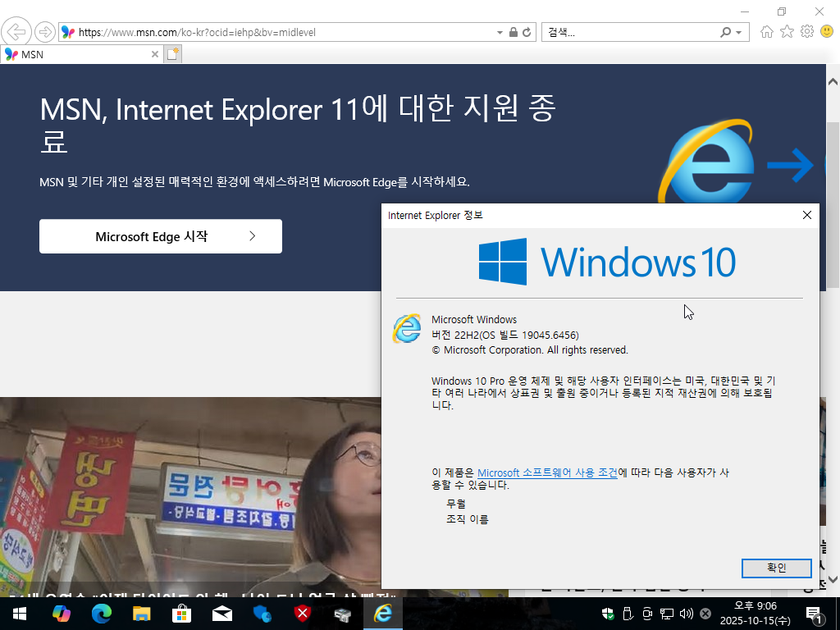The width and height of the screenshot is (840, 630).
Task: Click the red shield X taskbar icon
Action: coord(302,614)
